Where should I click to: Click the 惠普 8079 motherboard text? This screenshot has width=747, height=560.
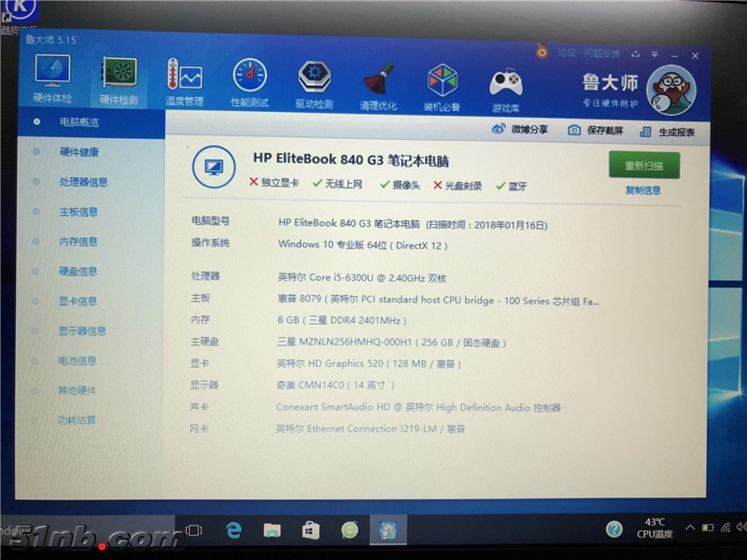(x=438, y=300)
